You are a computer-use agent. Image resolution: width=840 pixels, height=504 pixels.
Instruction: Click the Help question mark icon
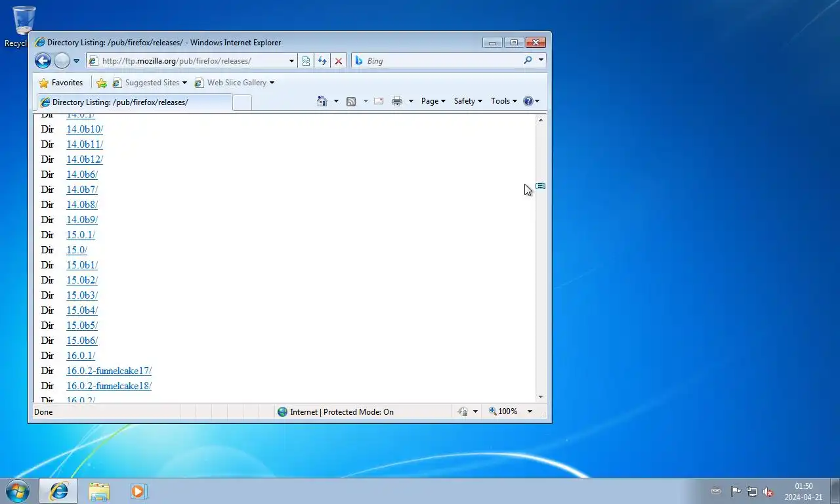coord(528,101)
